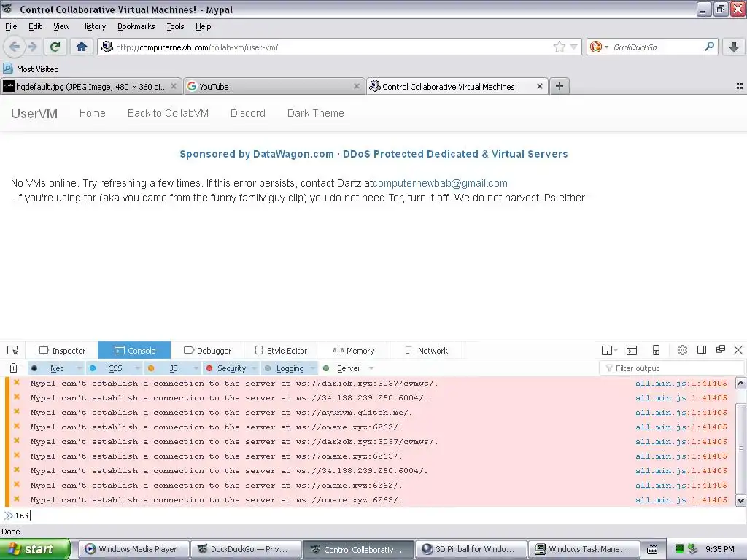Viewport: 747px width, 560px height.
Task: Go back with the browser back arrow
Action: point(14,47)
